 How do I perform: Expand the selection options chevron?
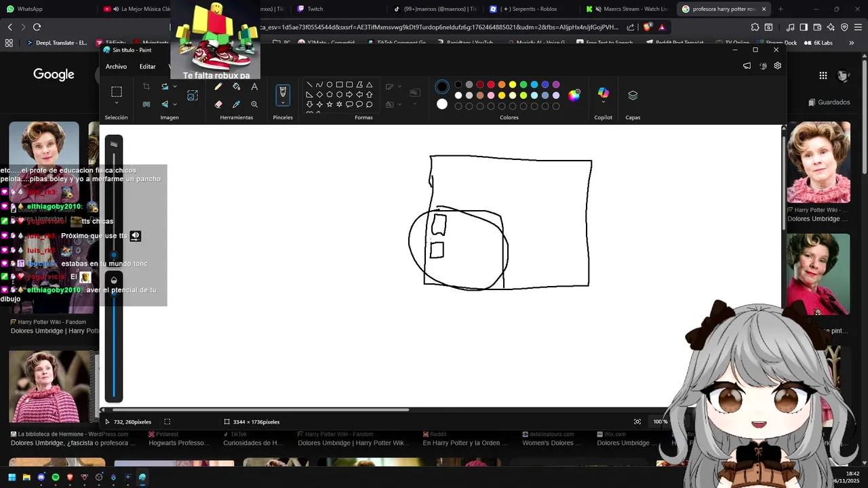coord(116,103)
